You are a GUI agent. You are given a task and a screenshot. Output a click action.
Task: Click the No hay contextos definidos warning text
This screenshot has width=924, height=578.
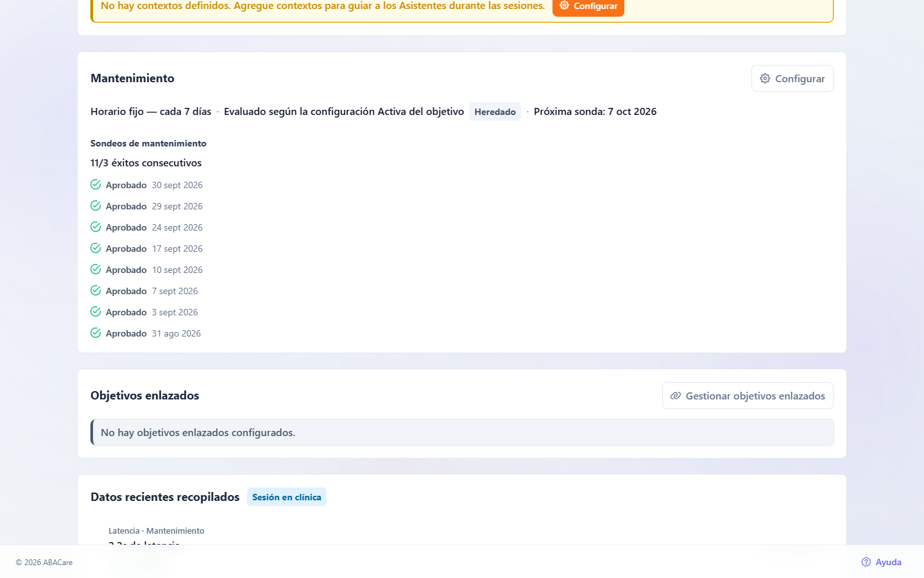(323, 6)
